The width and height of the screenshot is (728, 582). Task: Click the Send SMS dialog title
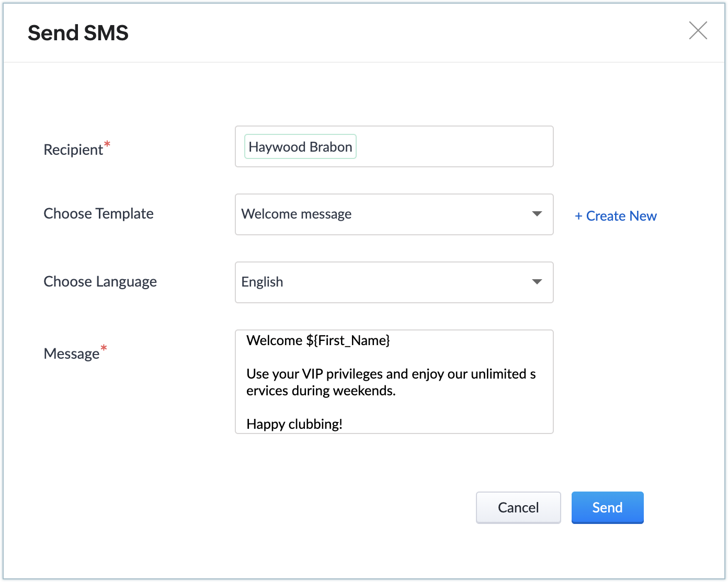(x=78, y=33)
